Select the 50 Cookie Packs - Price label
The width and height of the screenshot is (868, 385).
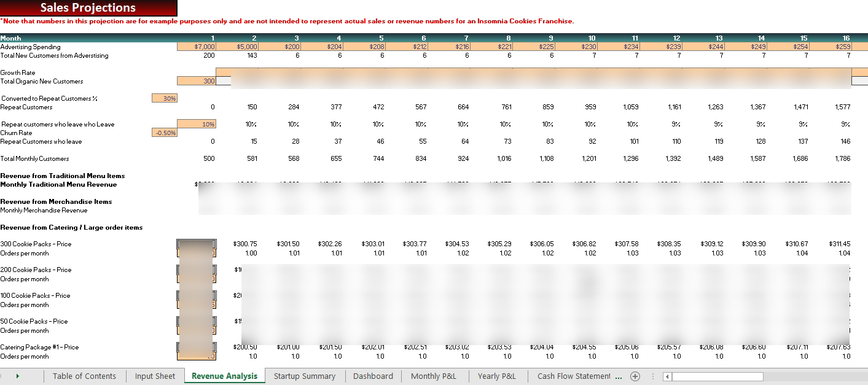pyautogui.click(x=34, y=321)
